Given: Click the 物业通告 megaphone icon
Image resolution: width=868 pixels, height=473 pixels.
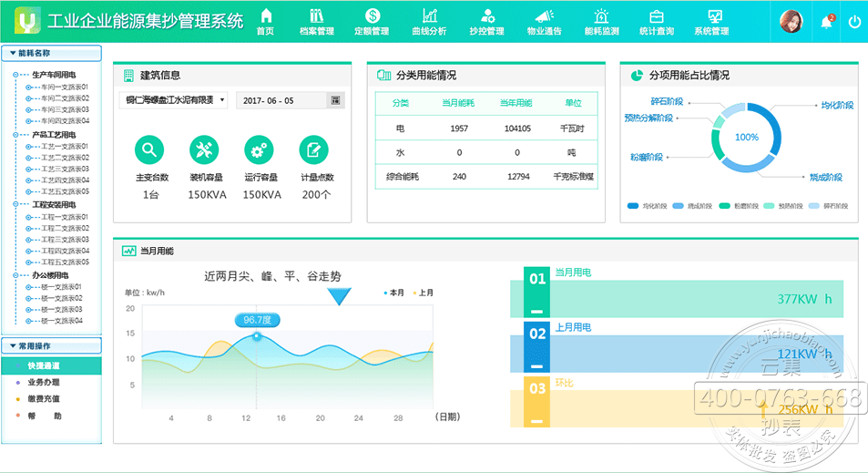Looking at the screenshot, I should (x=544, y=15).
